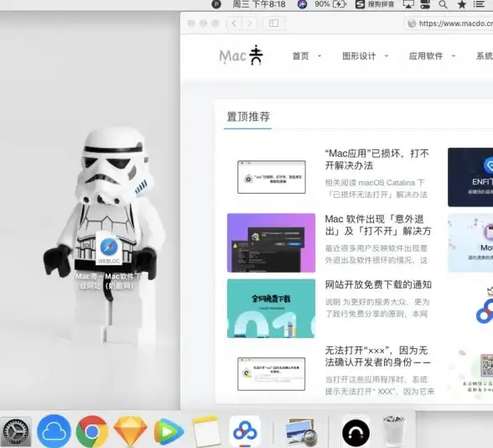Open AirPlay display menu in menu bar

(x=408, y=4)
